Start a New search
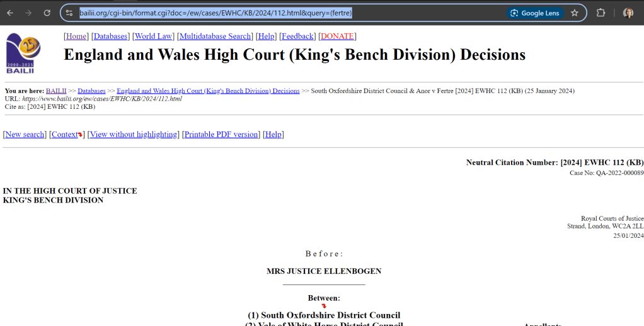This screenshot has height=326, width=644. click(x=25, y=135)
